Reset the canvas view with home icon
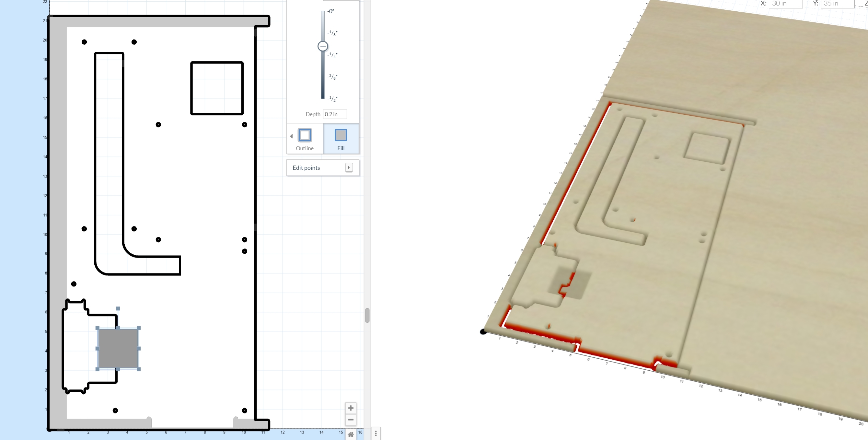Screen dimensions: 868x440 point(351,434)
